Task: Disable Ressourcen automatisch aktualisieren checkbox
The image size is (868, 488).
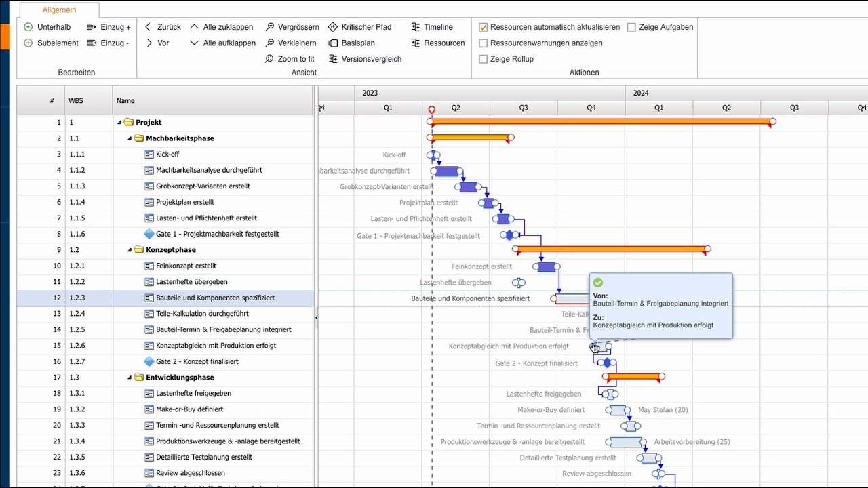Action: click(484, 27)
